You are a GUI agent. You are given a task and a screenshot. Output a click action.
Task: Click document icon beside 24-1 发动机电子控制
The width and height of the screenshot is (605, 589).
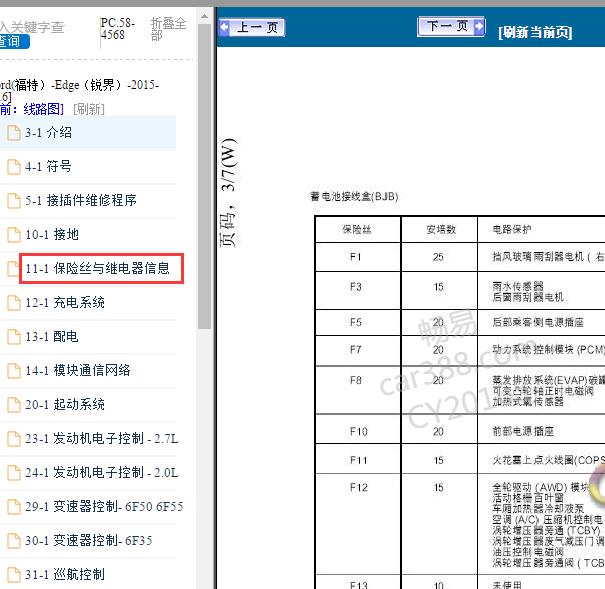click(x=14, y=473)
